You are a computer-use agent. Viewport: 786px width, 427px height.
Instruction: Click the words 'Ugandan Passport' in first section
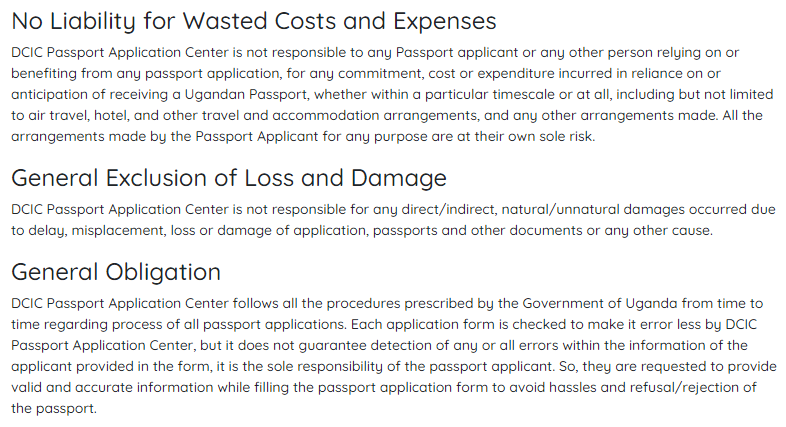[246, 95]
